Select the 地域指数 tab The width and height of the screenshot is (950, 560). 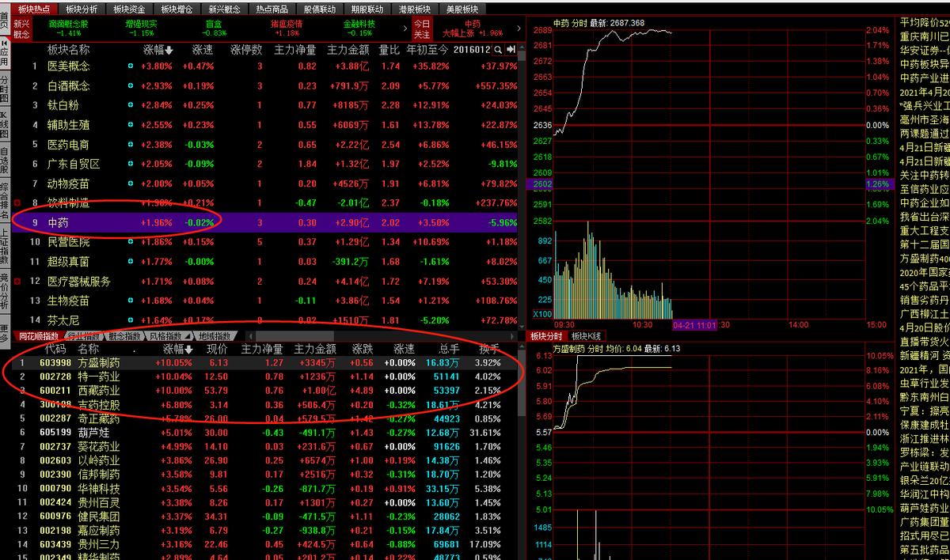pos(214,336)
